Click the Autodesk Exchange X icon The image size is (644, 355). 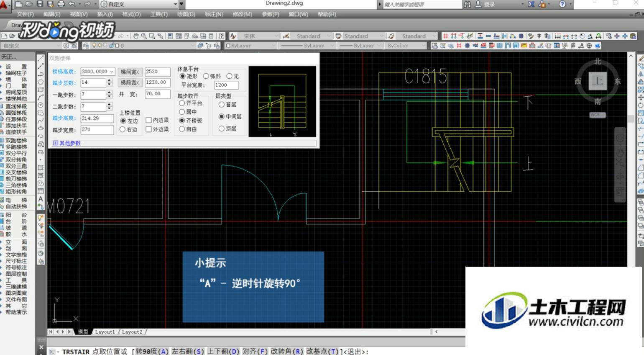point(531,4)
